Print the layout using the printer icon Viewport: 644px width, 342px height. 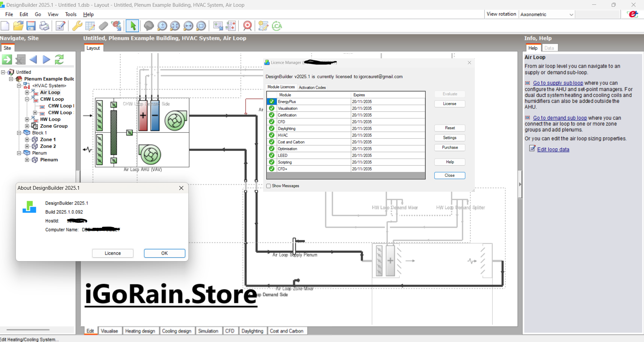[44, 26]
